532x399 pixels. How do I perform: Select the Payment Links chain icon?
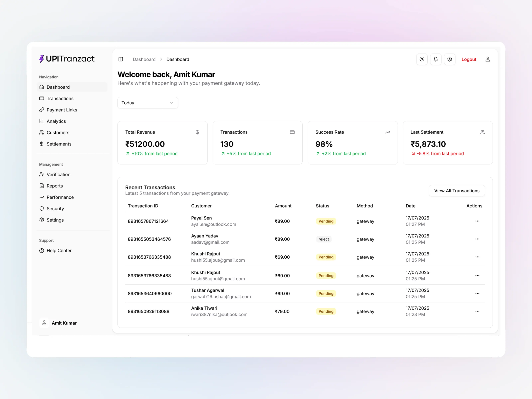click(x=42, y=110)
